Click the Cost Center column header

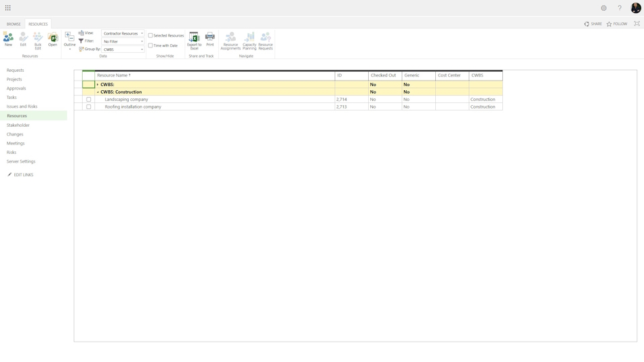click(x=452, y=76)
